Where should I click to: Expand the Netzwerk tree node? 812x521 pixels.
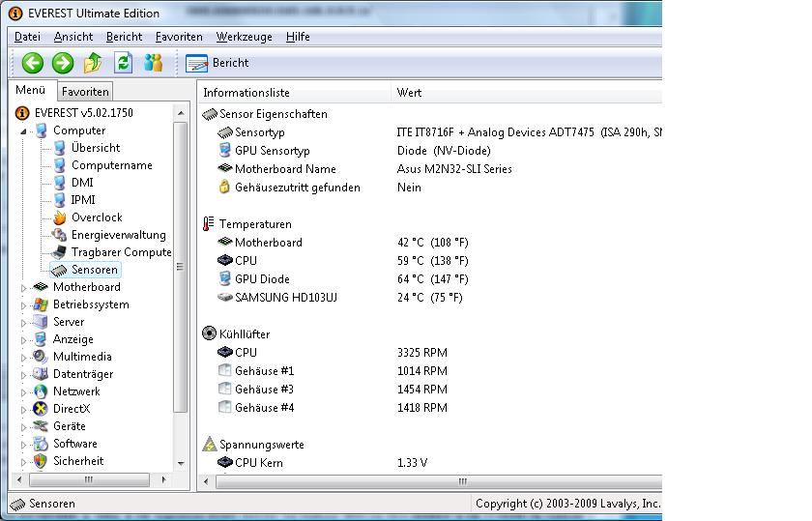point(23,392)
